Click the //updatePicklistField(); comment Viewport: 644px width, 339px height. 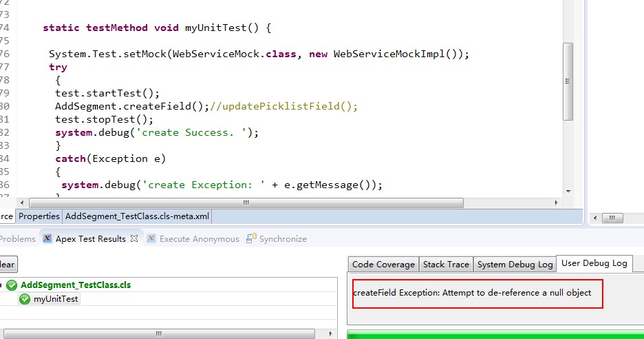coord(283,107)
